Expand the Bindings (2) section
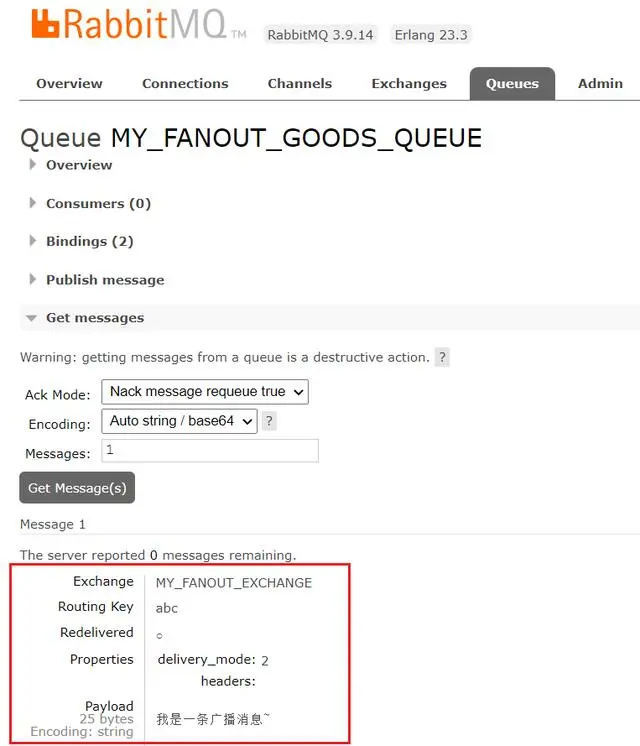The width and height of the screenshot is (640, 746). coord(81,241)
